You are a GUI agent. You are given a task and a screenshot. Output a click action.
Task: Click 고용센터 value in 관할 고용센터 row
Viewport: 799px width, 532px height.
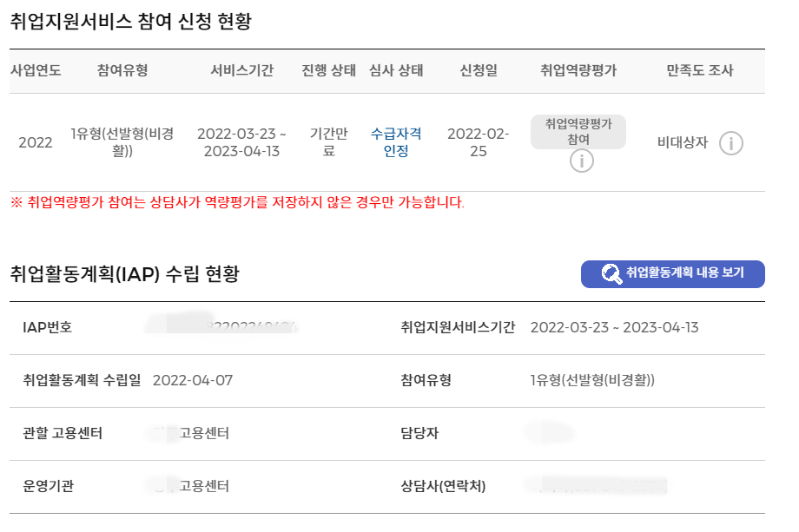[204, 433]
